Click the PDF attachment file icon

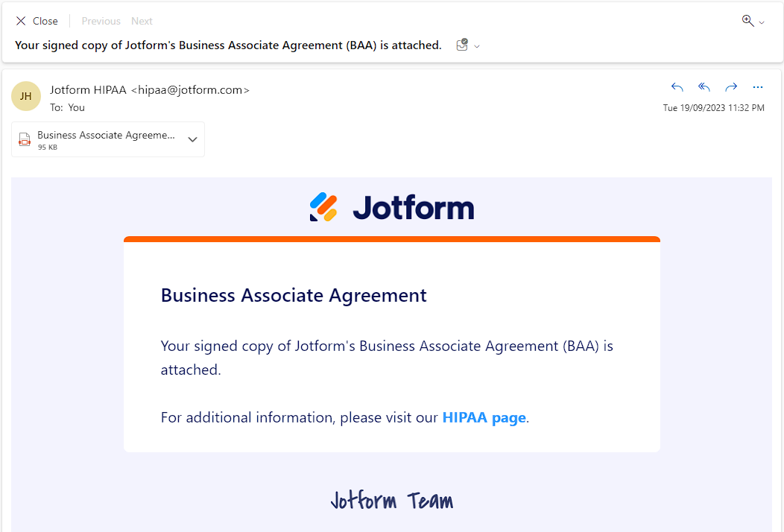(25, 139)
